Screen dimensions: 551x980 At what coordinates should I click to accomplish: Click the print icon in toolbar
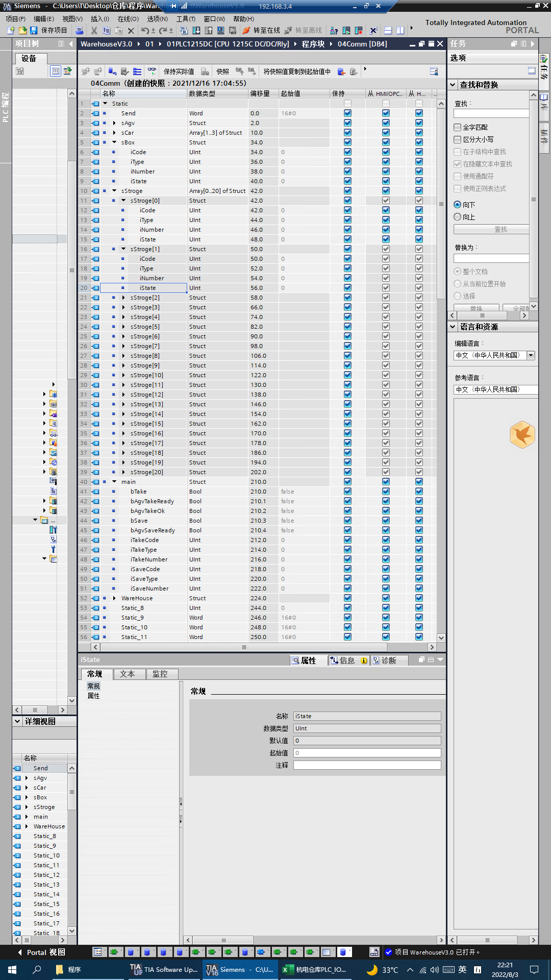point(79,31)
